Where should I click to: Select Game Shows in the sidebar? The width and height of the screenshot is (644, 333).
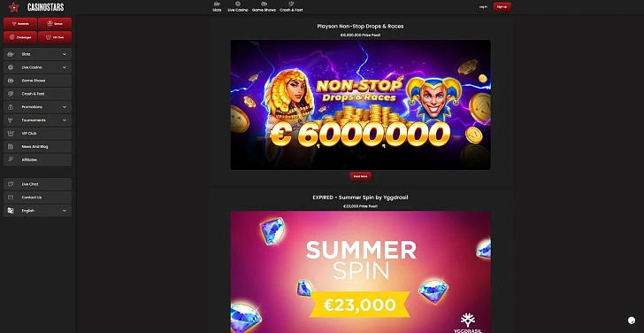tap(37, 81)
